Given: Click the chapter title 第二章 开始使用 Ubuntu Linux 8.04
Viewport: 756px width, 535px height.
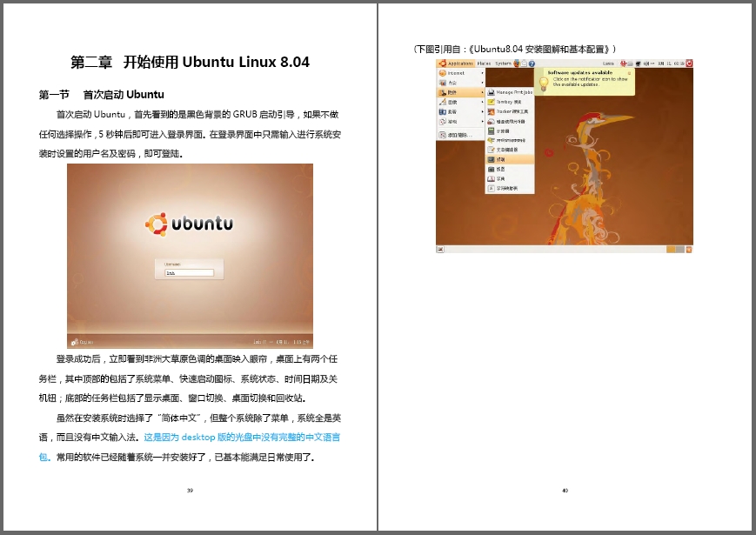Looking at the screenshot, I should 190,62.
